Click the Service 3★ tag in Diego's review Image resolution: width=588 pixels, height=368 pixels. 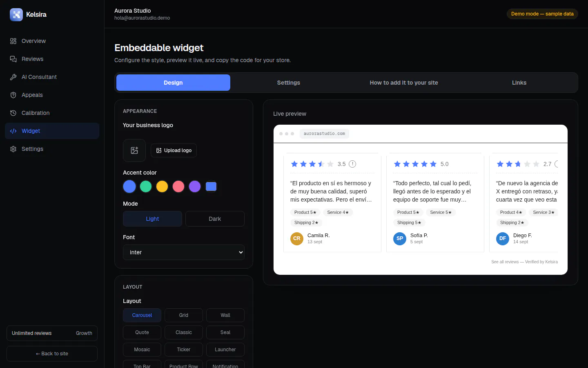point(543,212)
